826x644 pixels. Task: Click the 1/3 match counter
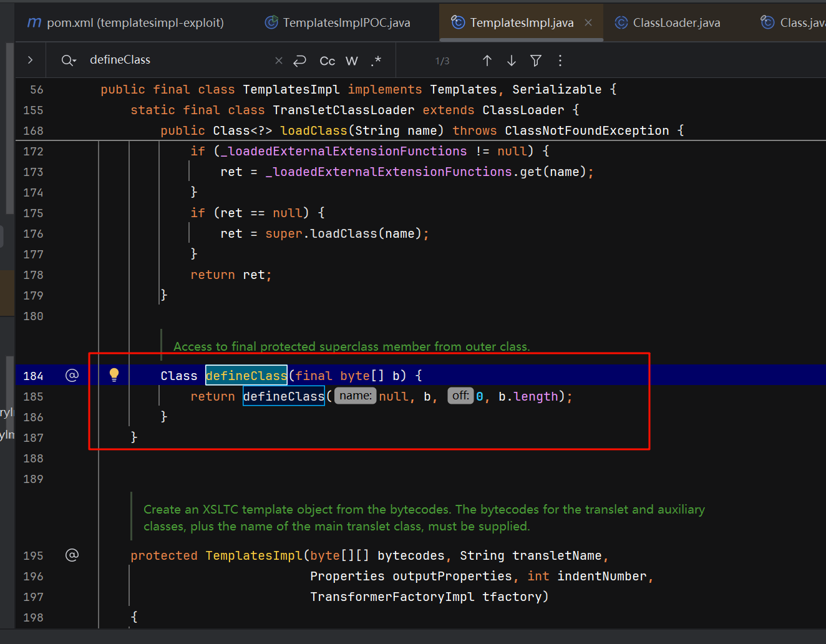click(x=442, y=61)
